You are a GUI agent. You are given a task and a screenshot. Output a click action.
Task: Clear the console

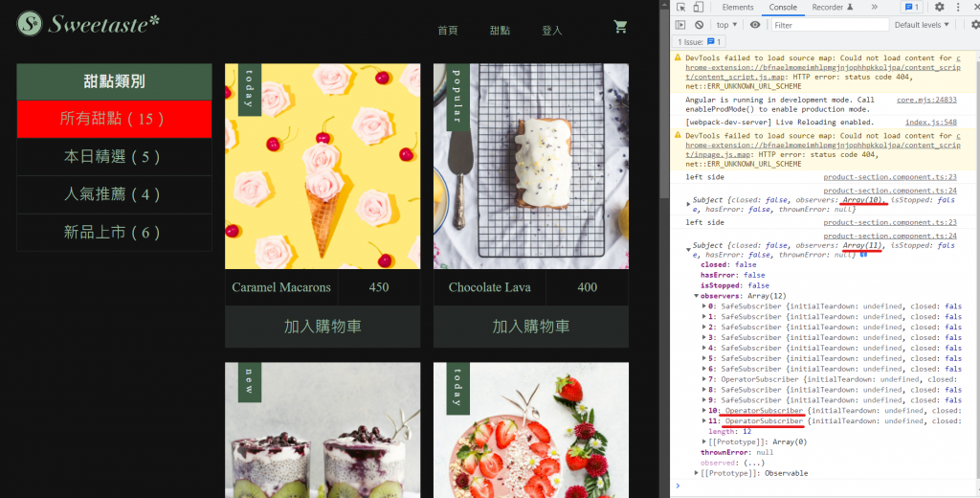pyautogui.click(x=700, y=25)
